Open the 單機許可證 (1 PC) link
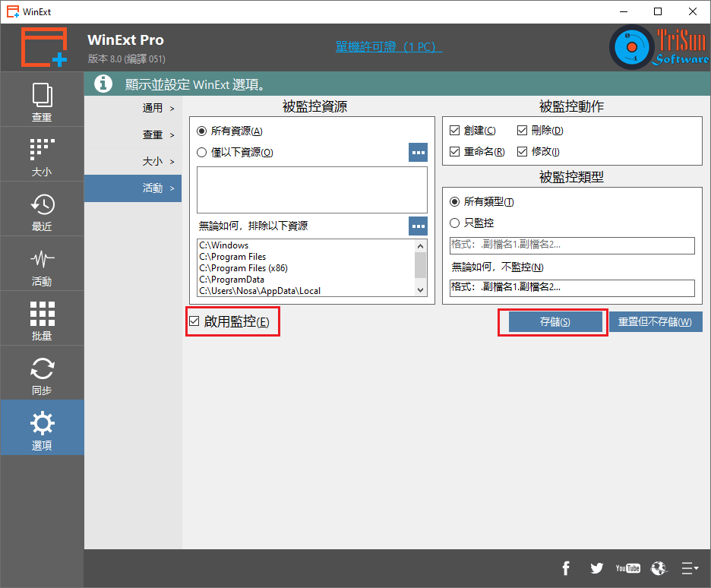Viewport: 711px width, 588px height. [389, 46]
